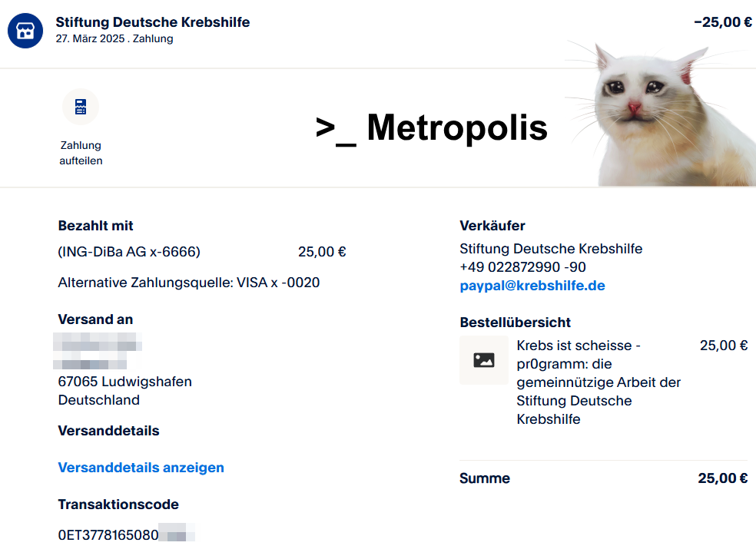
Task: Open the paypal@krebshilfe.de email link
Action: 532,286
